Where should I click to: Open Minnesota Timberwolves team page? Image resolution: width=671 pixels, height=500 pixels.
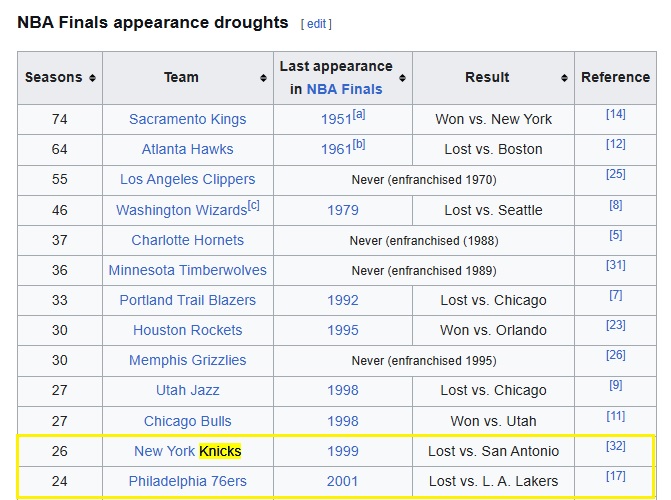pyautogui.click(x=187, y=270)
